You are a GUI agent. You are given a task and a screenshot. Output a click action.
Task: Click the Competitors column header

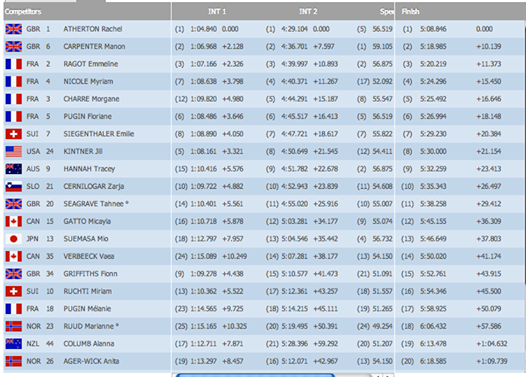23,12
